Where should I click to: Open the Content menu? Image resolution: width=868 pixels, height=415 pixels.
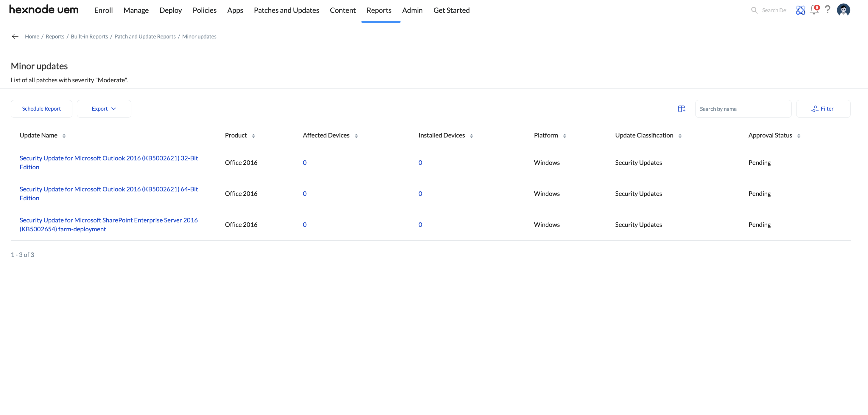pyautogui.click(x=343, y=10)
